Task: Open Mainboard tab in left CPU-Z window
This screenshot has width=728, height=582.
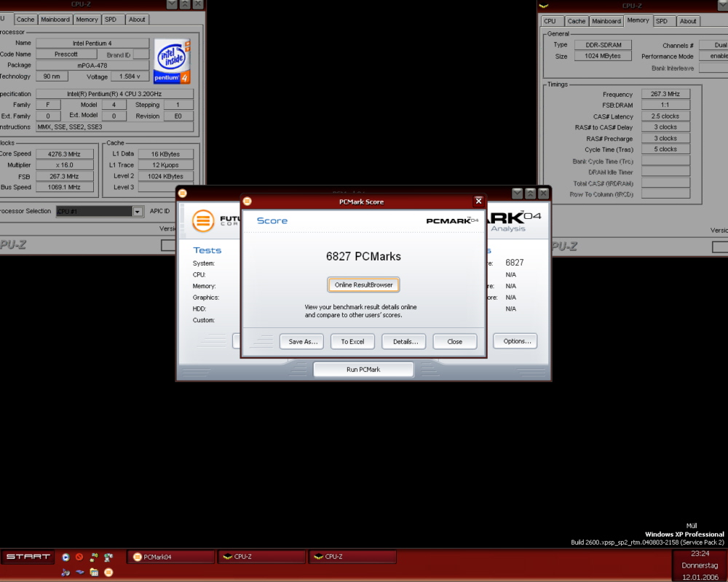Action: [x=55, y=20]
